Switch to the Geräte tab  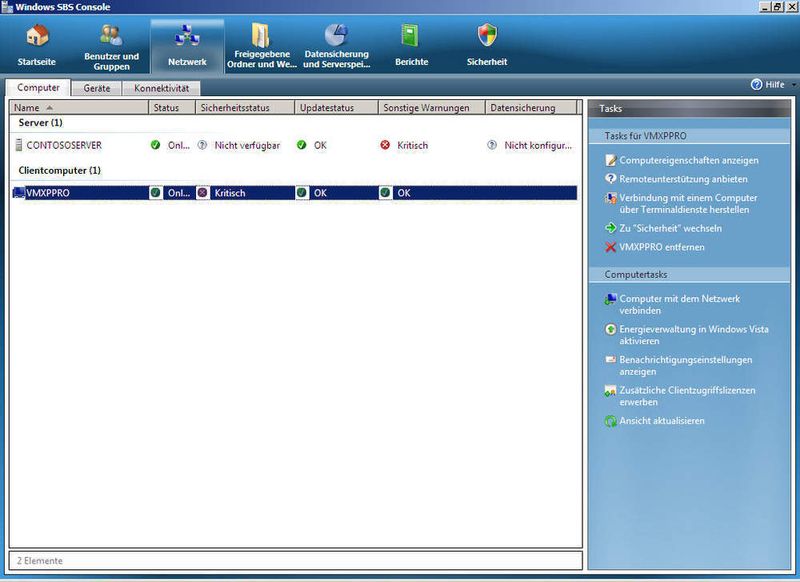96,88
